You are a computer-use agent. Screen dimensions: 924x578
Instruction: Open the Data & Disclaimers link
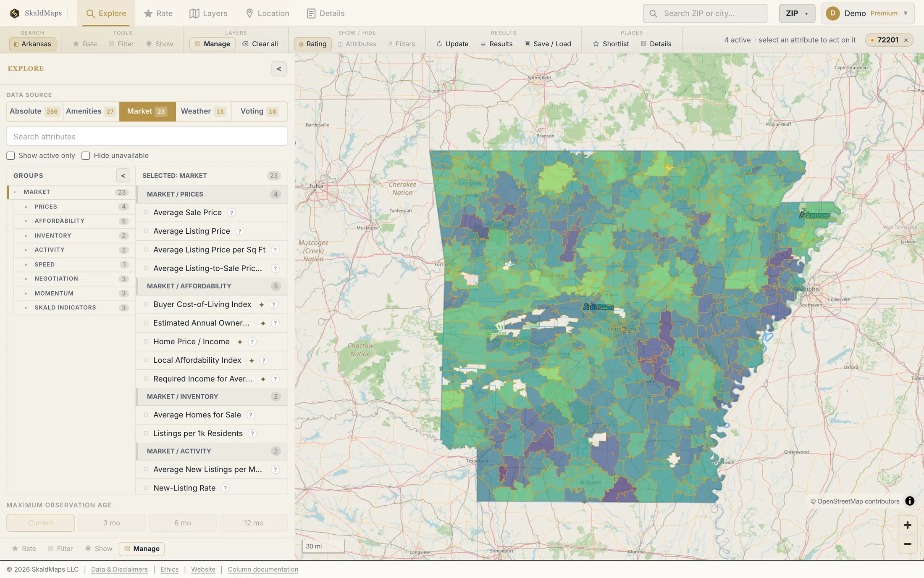tap(119, 570)
